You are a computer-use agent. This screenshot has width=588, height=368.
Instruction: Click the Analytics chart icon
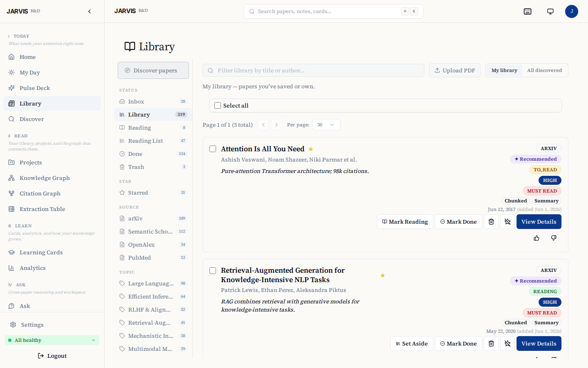(x=11, y=268)
